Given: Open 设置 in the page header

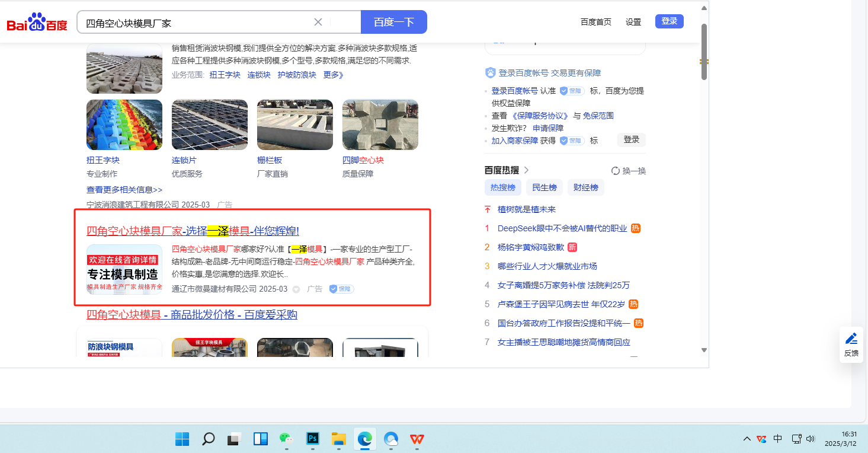Looking at the screenshot, I should pos(633,22).
